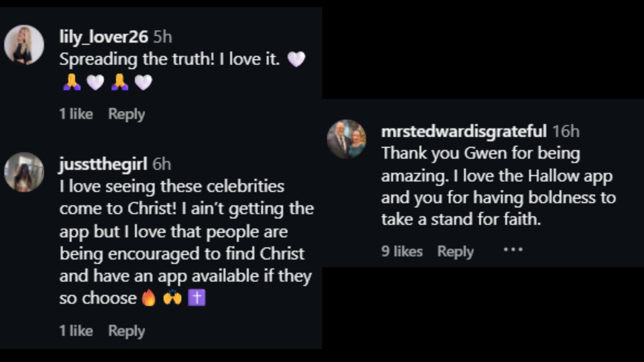
Task: Click the folded hands emoji in lily_lover26's comment
Action: point(71,82)
